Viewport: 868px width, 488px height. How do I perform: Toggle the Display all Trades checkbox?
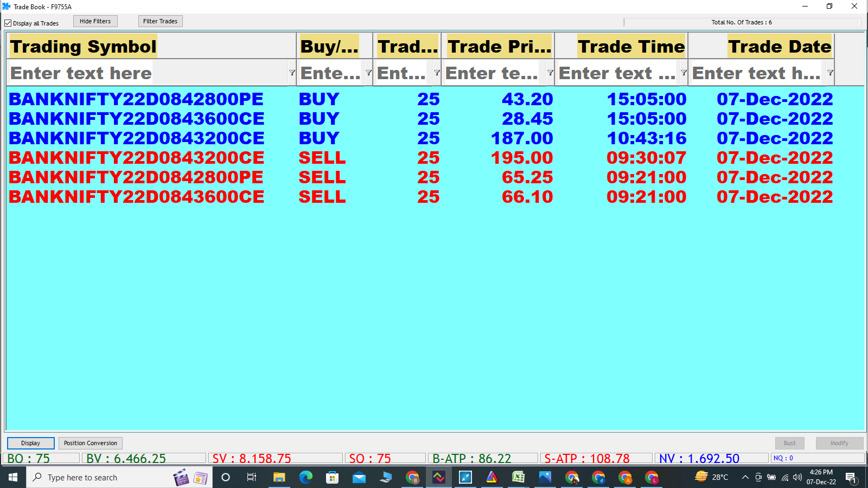(8, 23)
